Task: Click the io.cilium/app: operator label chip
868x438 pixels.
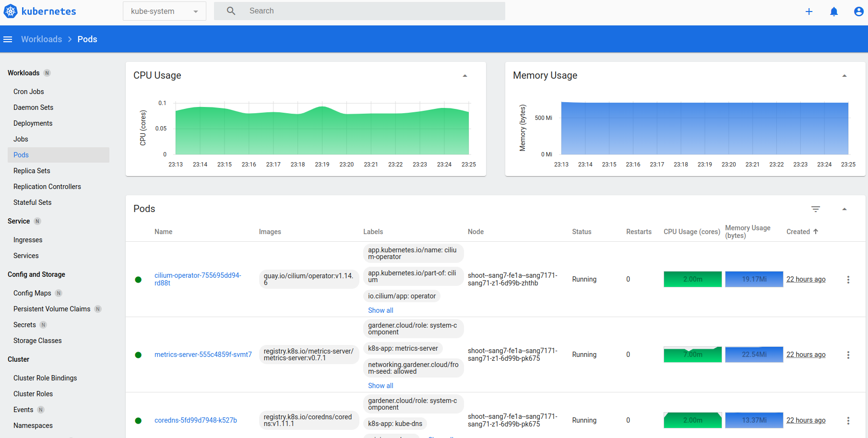Action: (x=402, y=296)
